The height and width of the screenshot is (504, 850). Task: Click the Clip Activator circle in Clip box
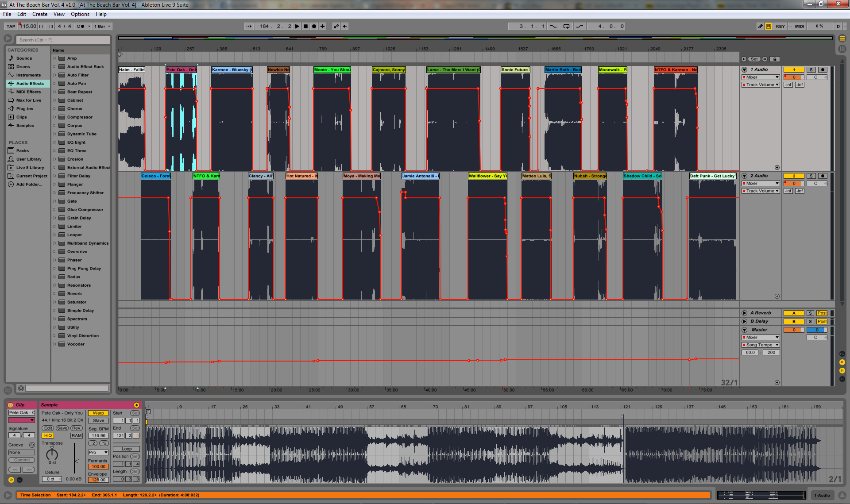11,405
